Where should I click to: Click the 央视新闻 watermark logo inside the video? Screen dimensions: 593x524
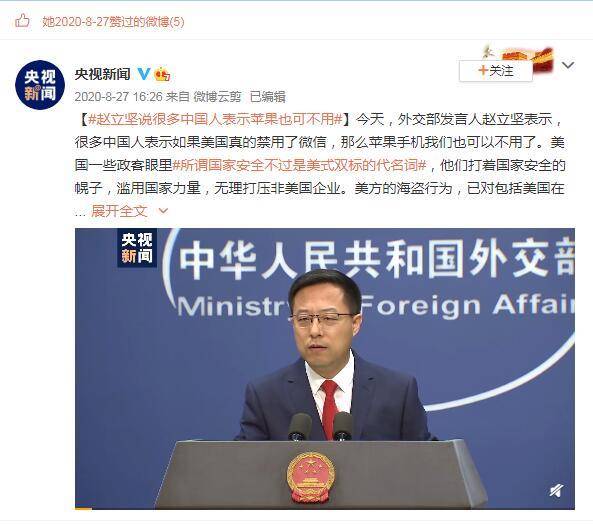[137, 248]
